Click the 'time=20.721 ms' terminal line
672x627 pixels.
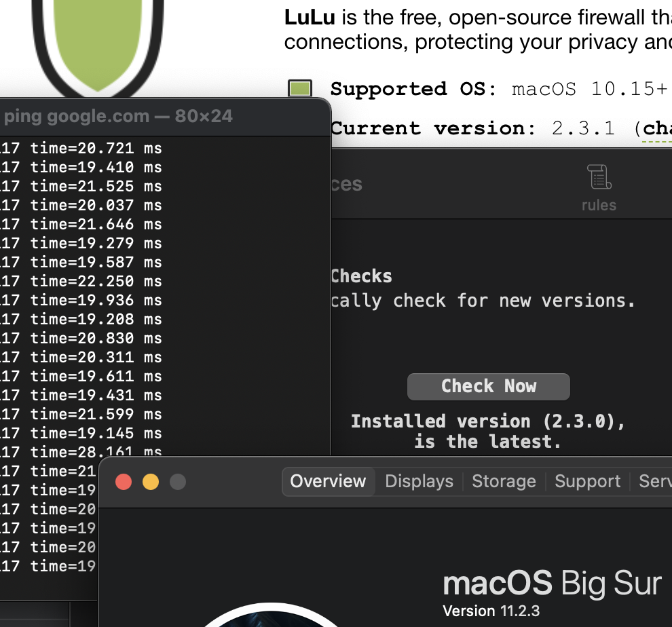[x=96, y=149]
